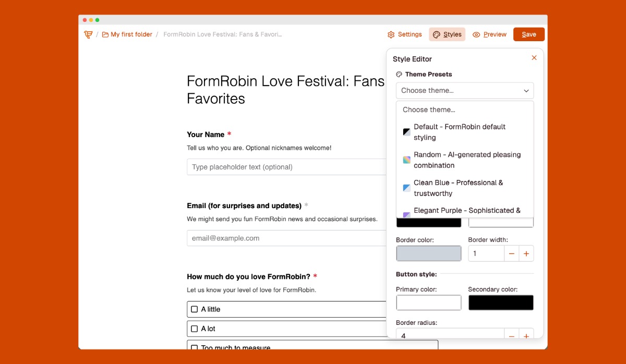The image size is (626, 364).
Task: Click the FormRobin logo icon
Action: coord(88,34)
